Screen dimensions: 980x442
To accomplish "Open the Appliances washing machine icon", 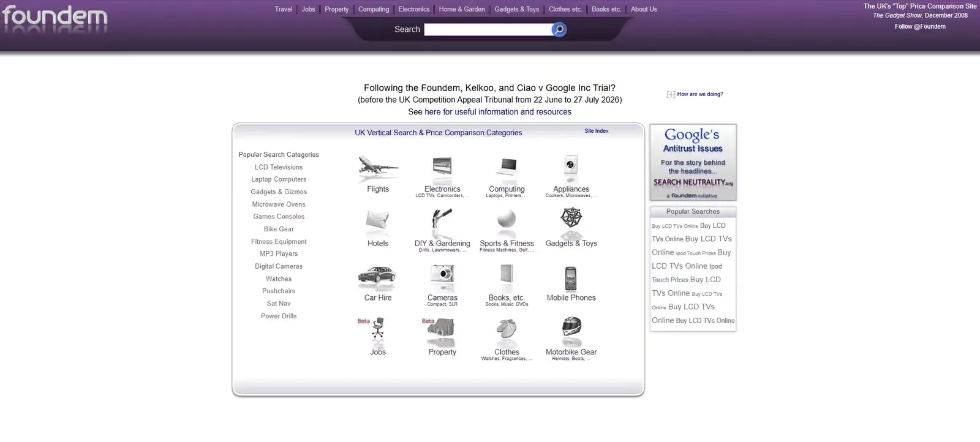I will pos(571,165).
